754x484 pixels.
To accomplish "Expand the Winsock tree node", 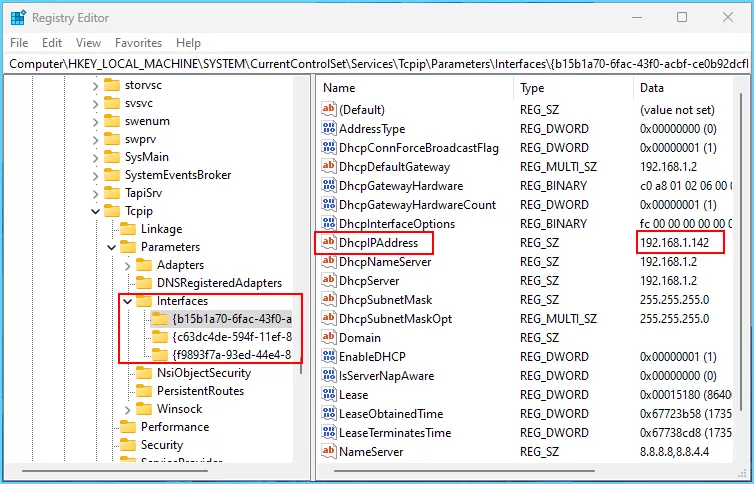I will [127, 409].
